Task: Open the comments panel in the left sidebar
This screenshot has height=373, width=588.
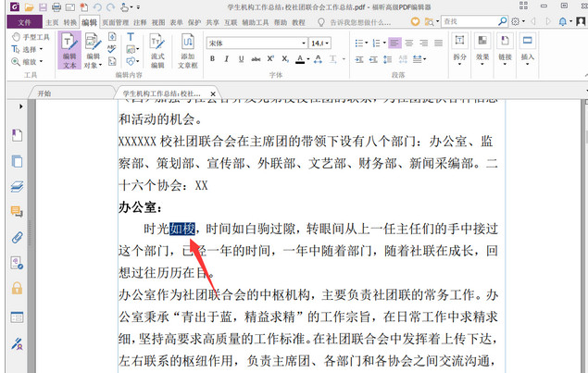Action: click(17, 212)
